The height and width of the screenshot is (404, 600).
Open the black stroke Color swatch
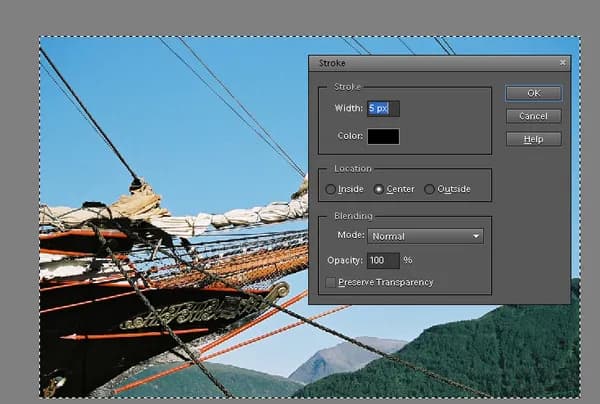(383, 137)
